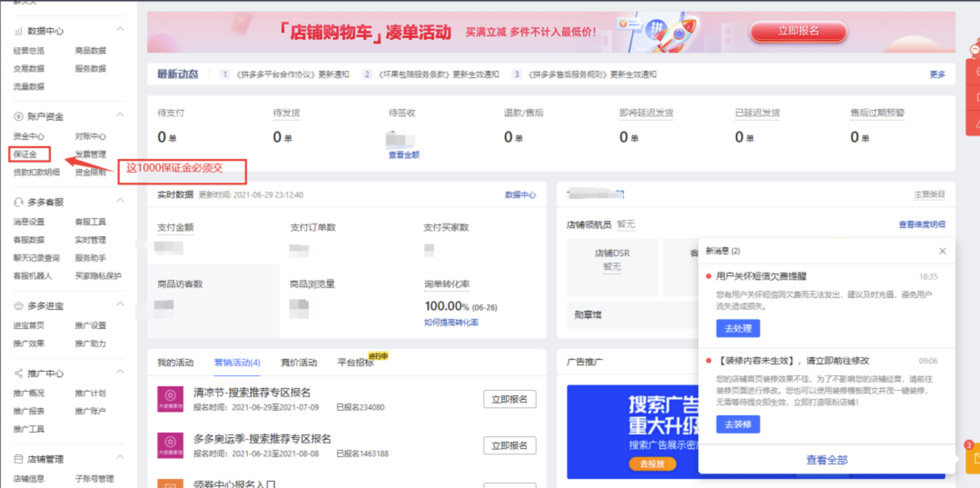Click the 多多奥运季 activity thumbnail icon
980x488 pixels.
[x=170, y=445]
